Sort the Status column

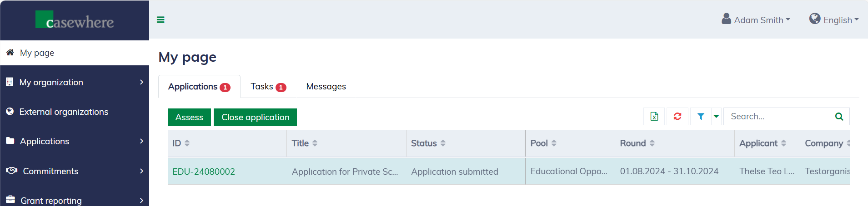click(x=443, y=143)
